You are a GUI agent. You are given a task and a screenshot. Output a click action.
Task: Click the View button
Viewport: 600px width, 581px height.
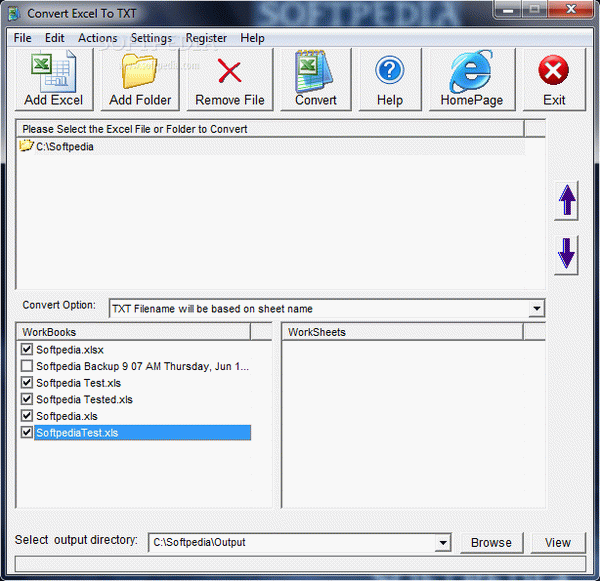(x=558, y=543)
